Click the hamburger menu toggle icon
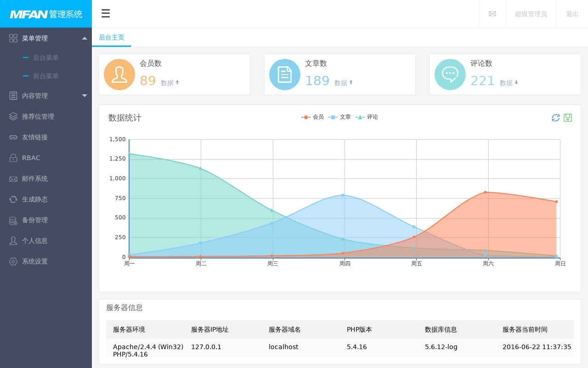Viewport: 588px width, 368px height. click(x=106, y=13)
